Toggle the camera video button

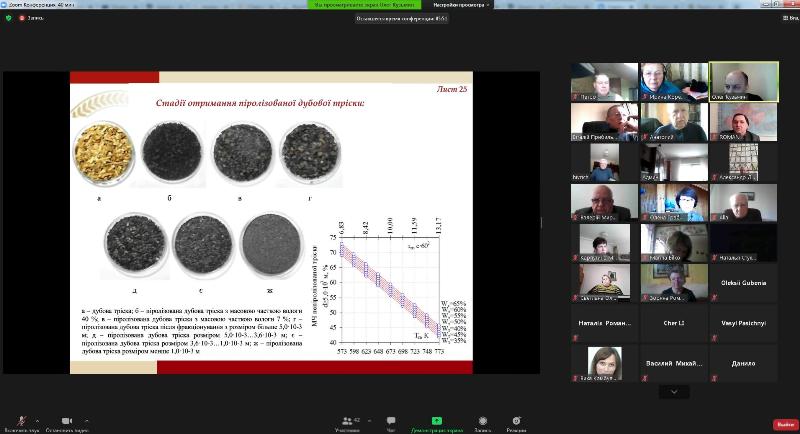pyautogui.click(x=67, y=420)
